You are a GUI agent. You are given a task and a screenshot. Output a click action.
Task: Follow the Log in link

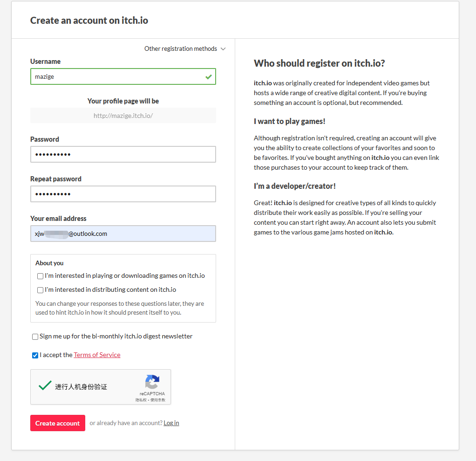coord(171,423)
